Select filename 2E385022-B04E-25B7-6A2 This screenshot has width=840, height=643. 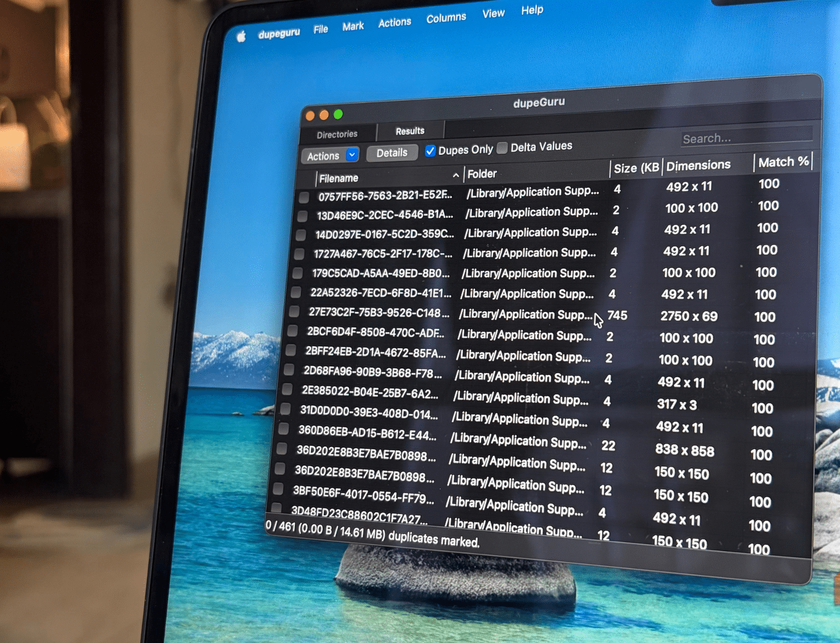(x=370, y=392)
